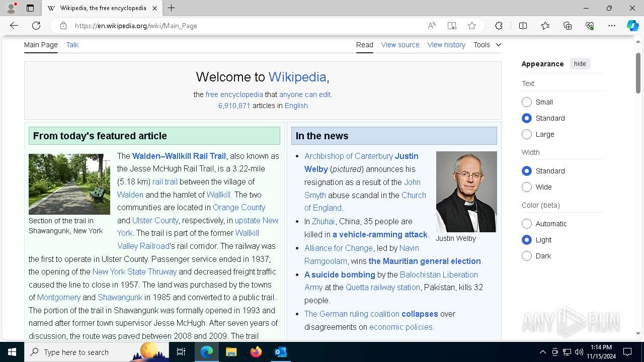Open File Explorer from taskbar
Screen dimensions: 644x362
click(231, 352)
